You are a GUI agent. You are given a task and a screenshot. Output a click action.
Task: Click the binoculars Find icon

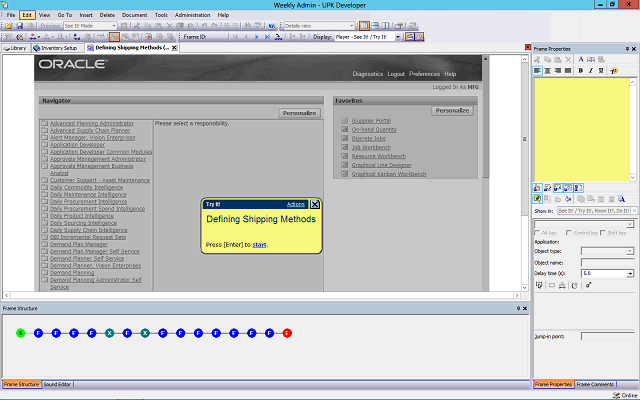tap(247, 26)
